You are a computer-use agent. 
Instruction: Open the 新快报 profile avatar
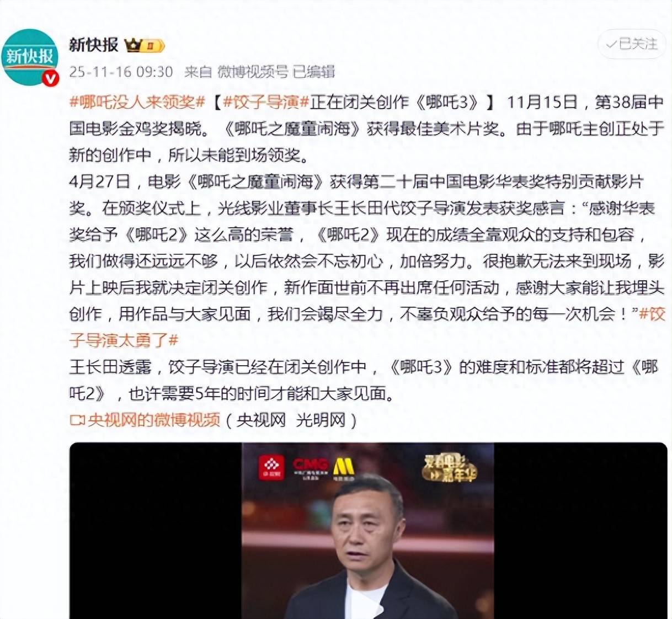[x=30, y=57]
